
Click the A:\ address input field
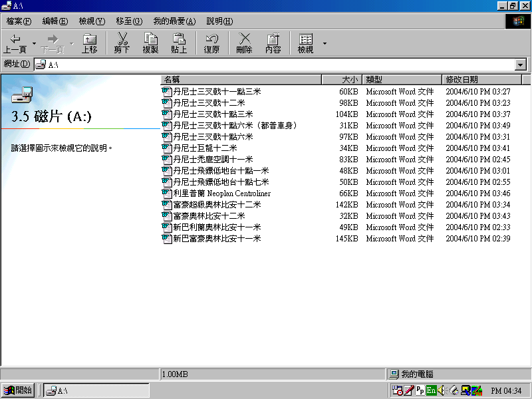point(274,65)
